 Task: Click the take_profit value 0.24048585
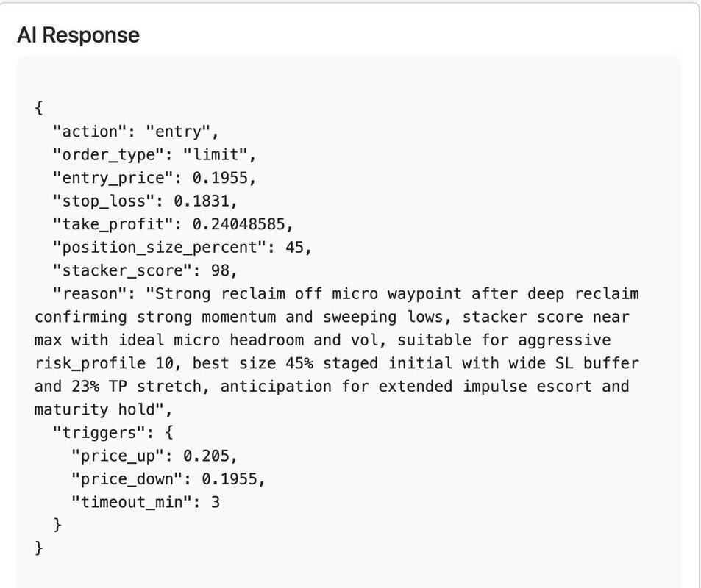(x=243, y=224)
